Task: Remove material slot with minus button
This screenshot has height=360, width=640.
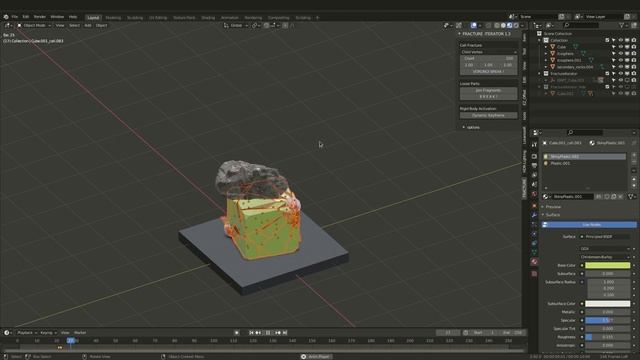Action: (634, 162)
